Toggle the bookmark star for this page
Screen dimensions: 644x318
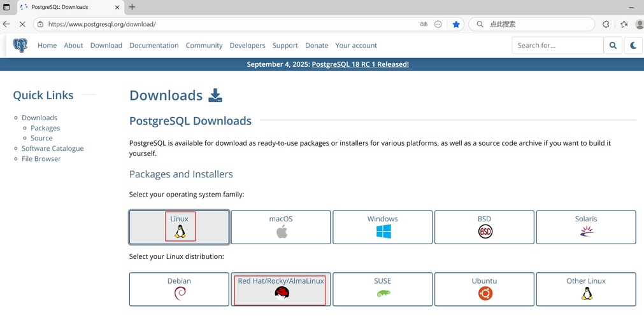click(456, 24)
